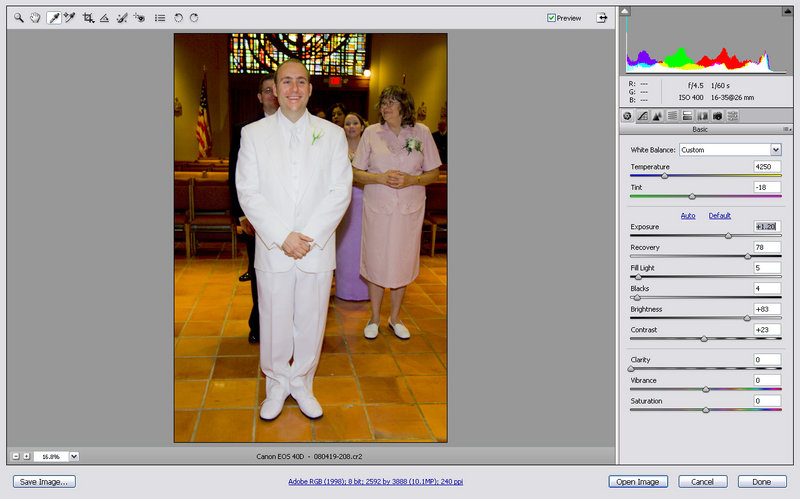Click the Open Image button
The image size is (800, 499).
pos(638,482)
